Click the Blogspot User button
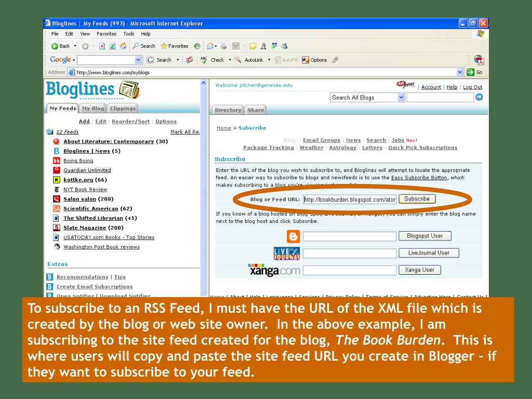This screenshot has width=532, height=399. coord(425,236)
